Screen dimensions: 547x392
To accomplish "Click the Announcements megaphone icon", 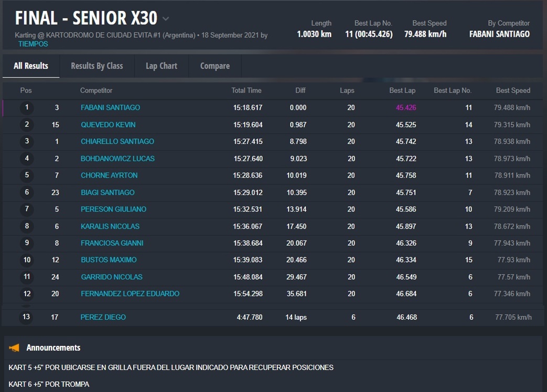I will coord(14,347).
